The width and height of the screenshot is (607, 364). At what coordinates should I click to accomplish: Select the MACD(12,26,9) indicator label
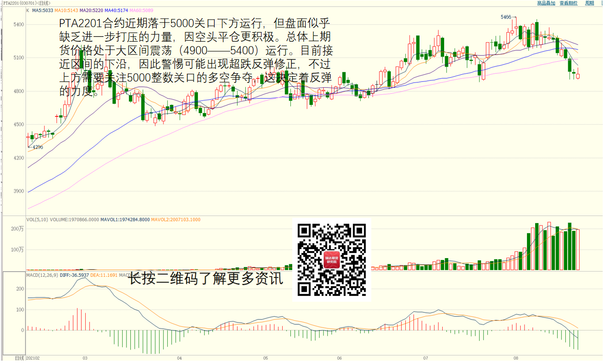(x=42, y=275)
